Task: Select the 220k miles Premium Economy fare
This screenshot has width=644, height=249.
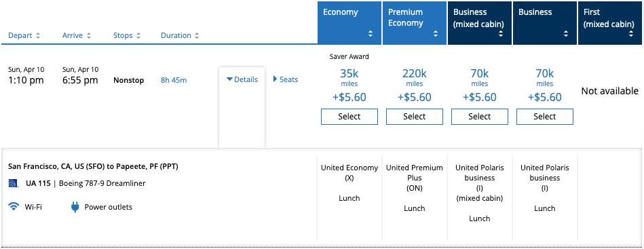Action: coord(415,117)
